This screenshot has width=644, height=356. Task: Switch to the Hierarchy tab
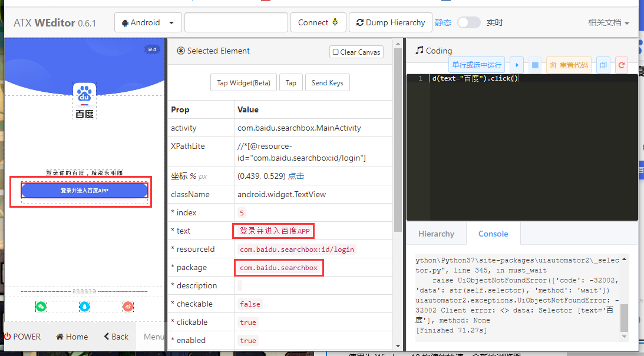(x=436, y=233)
